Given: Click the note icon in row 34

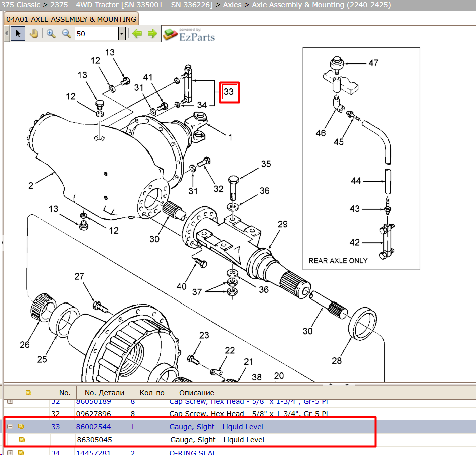Looking at the screenshot, I should point(21,452).
